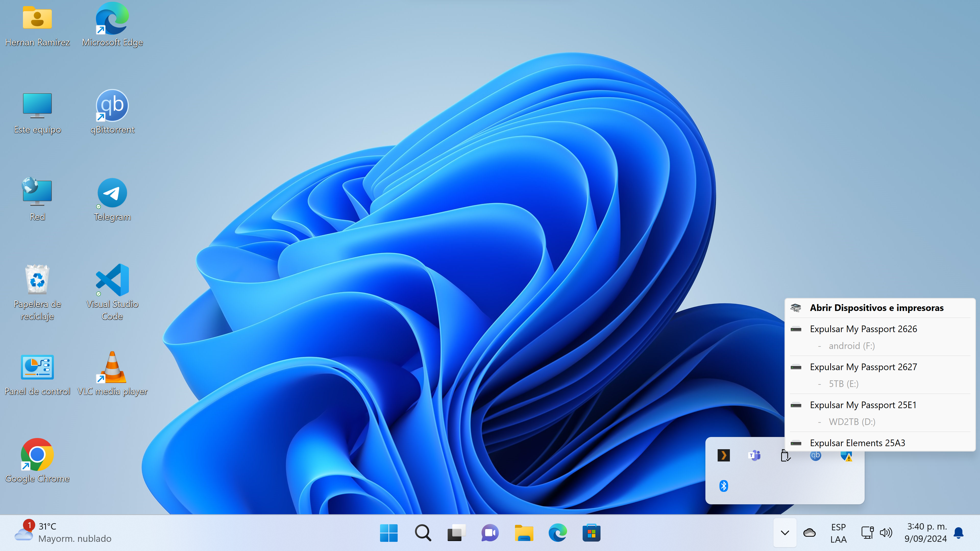Open the Plex tray icon in overflow
Image resolution: width=980 pixels, height=551 pixels.
[x=724, y=455]
